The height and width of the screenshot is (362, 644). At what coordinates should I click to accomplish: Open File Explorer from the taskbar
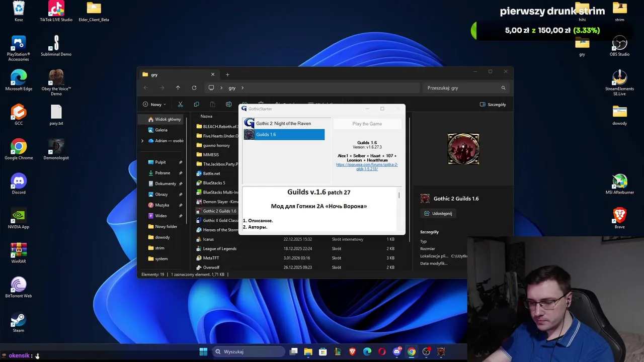pos(308,351)
